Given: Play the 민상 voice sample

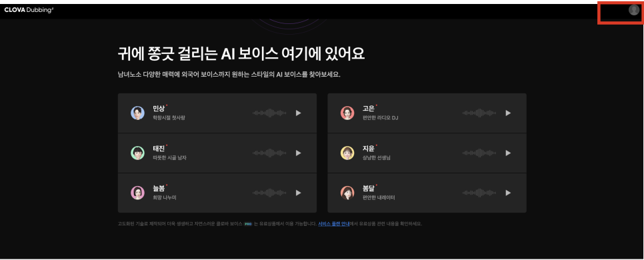Looking at the screenshot, I should [299, 113].
